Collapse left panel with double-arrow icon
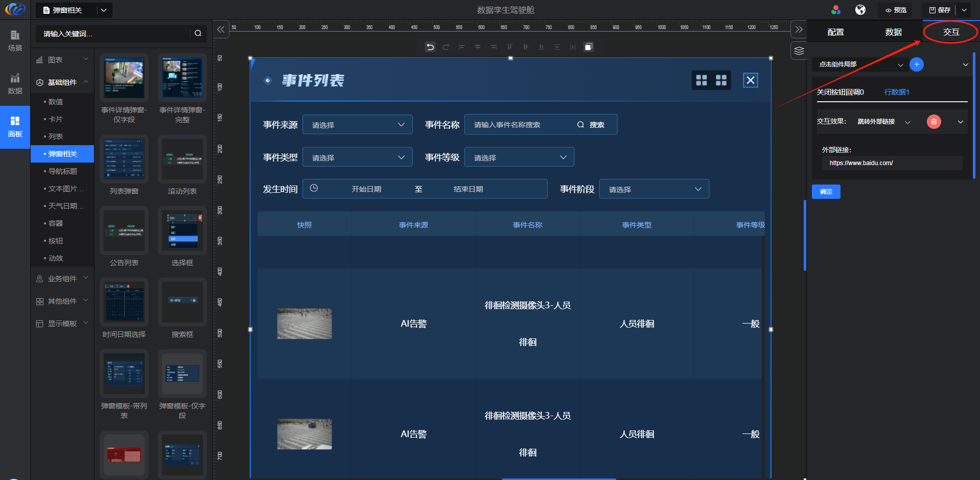The width and height of the screenshot is (980, 480). point(221,30)
